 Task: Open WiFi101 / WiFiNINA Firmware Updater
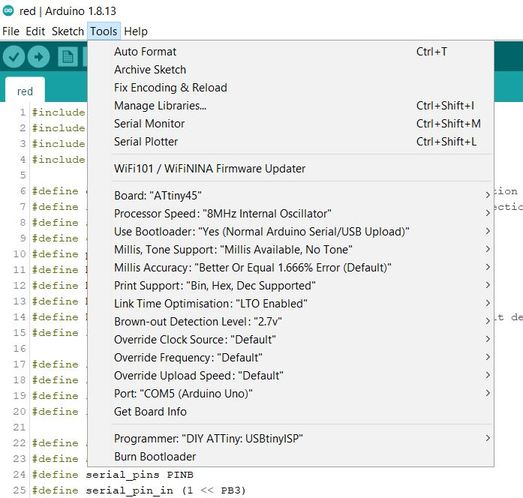click(x=291, y=168)
